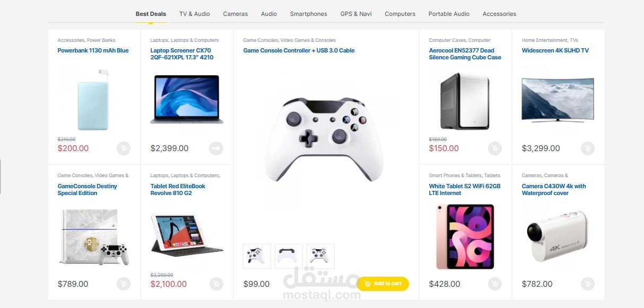Select middle controller back-view thumbnail
Screen dimensions: 644x308
(289, 256)
